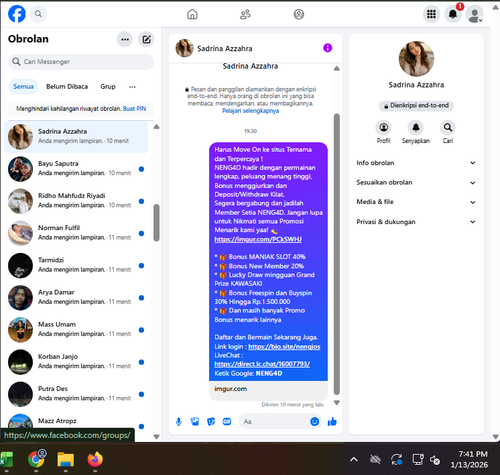Click the Facebook search magnifier icon

click(38, 14)
